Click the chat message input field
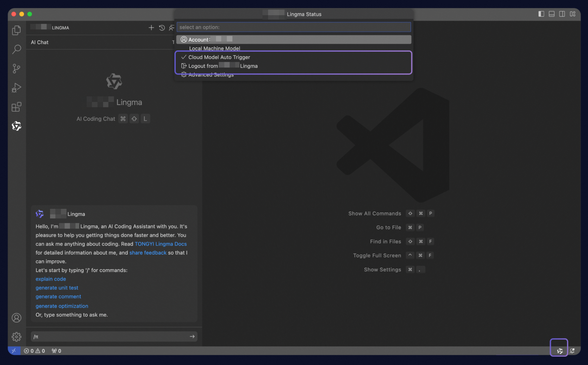The image size is (588, 365). tap(109, 337)
